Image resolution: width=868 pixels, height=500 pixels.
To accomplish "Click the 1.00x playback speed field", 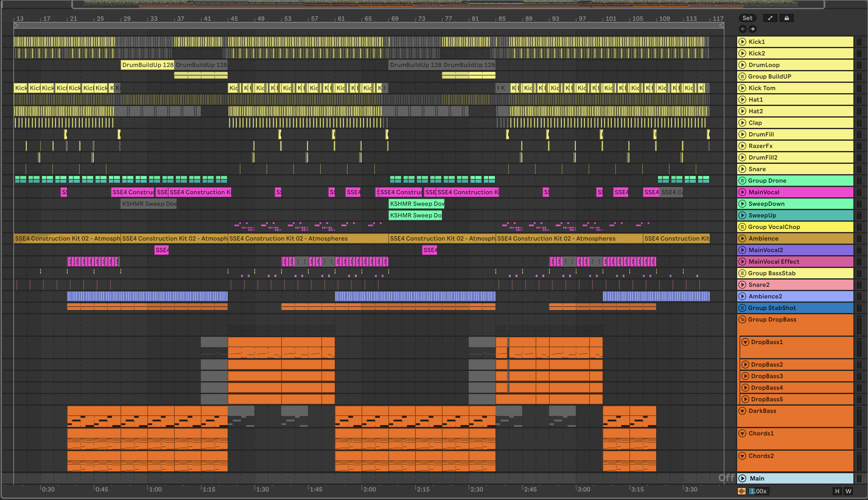I will click(x=758, y=491).
